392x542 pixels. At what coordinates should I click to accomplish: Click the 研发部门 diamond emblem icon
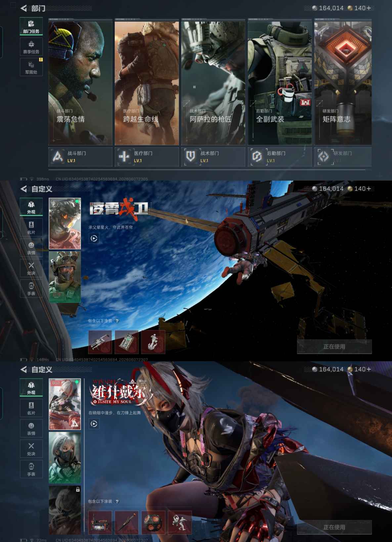pyautogui.click(x=324, y=156)
